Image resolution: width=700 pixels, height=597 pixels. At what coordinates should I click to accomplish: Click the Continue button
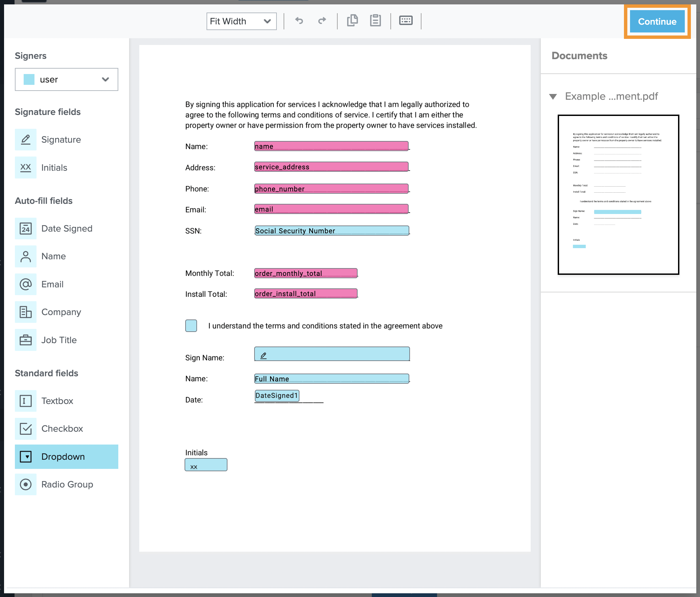[657, 22]
